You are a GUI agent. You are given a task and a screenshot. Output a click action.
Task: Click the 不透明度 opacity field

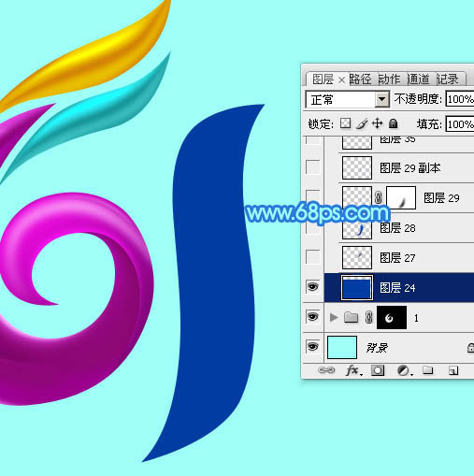click(x=460, y=99)
